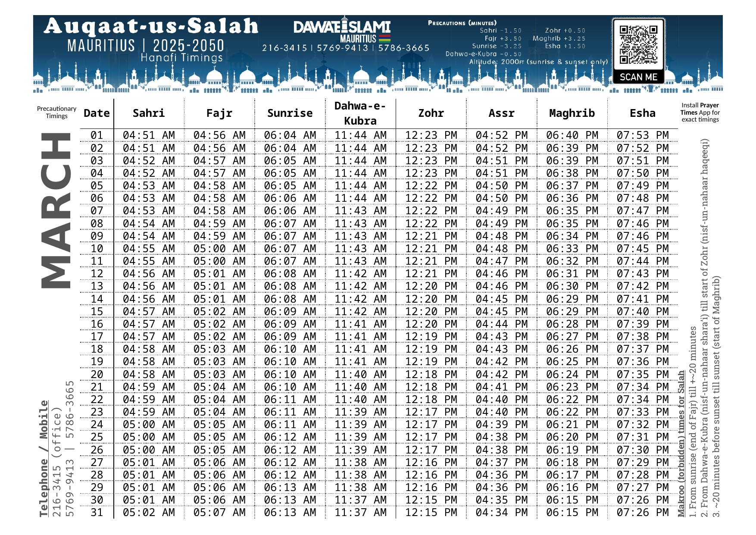This screenshot has height=535, width=756.
Task: Select the Sahri column header
Action: (149, 113)
